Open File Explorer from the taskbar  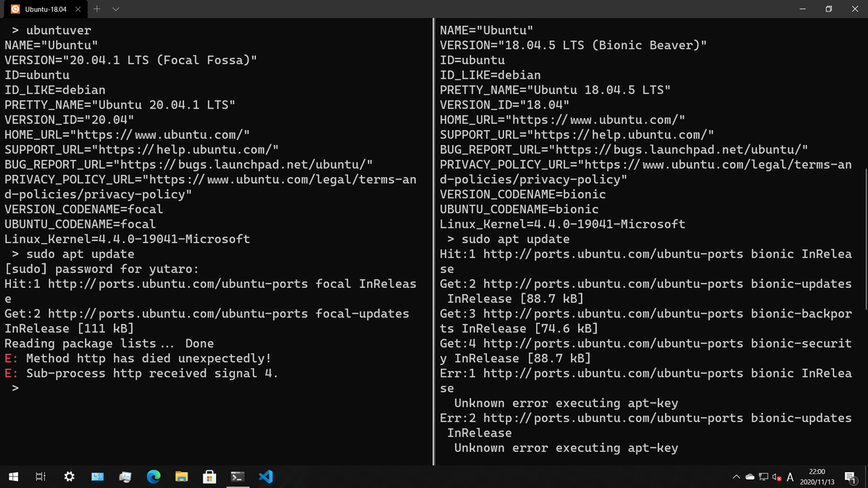[x=181, y=476]
